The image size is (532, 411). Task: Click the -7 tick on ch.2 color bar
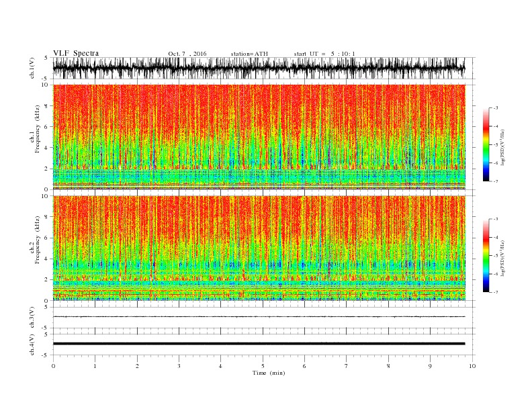click(x=495, y=292)
